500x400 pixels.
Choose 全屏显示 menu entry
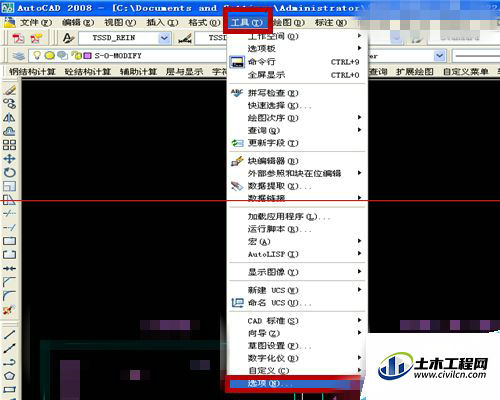pyautogui.click(x=297, y=75)
